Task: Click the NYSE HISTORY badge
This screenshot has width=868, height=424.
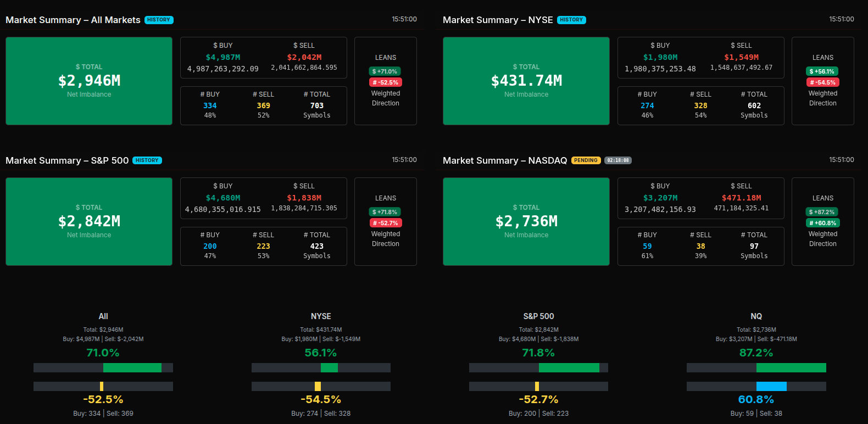Action: [x=571, y=20]
